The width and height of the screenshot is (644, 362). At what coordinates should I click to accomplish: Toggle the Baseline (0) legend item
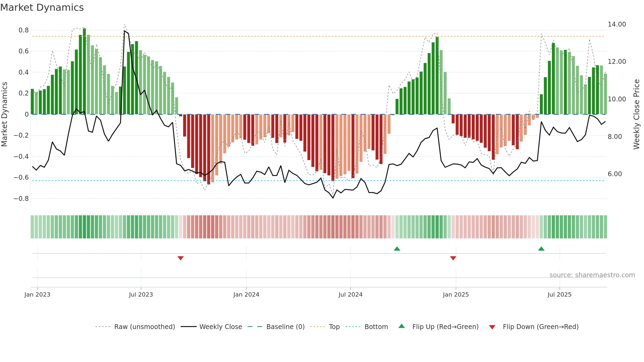click(x=276, y=327)
